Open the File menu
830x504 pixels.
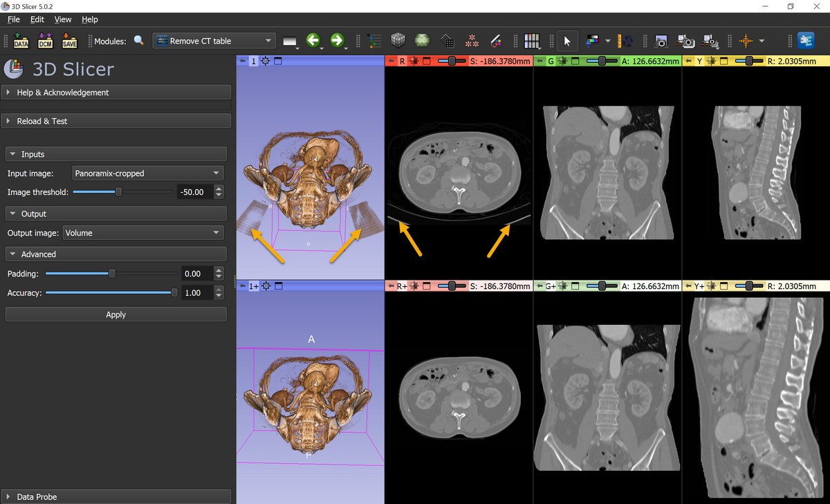[14, 19]
